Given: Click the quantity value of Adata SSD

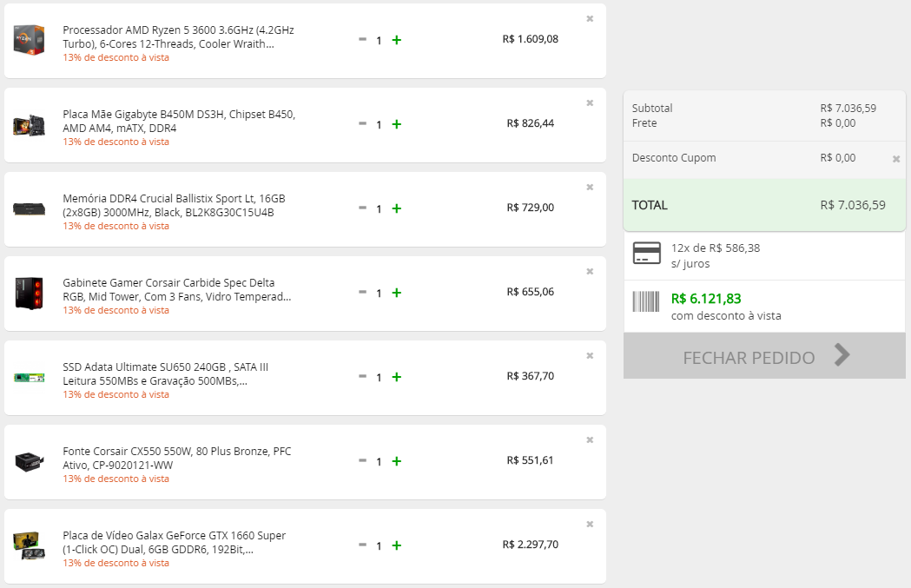Looking at the screenshot, I should click(379, 378).
